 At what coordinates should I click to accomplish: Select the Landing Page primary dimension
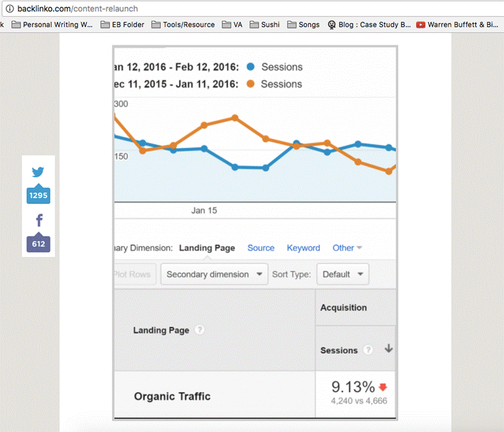[207, 248]
